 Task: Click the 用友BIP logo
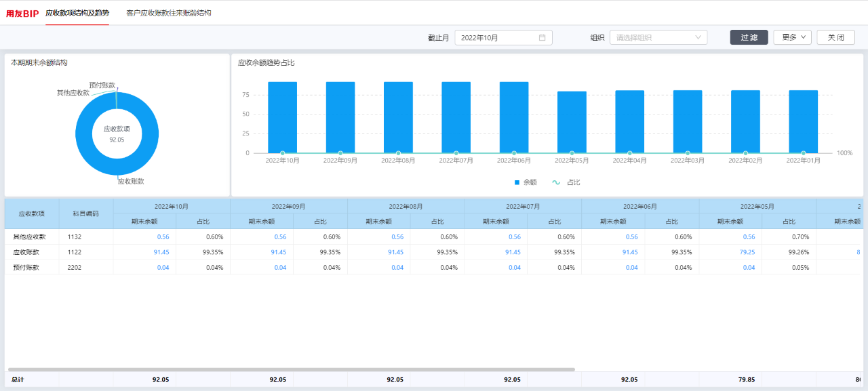click(x=22, y=14)
